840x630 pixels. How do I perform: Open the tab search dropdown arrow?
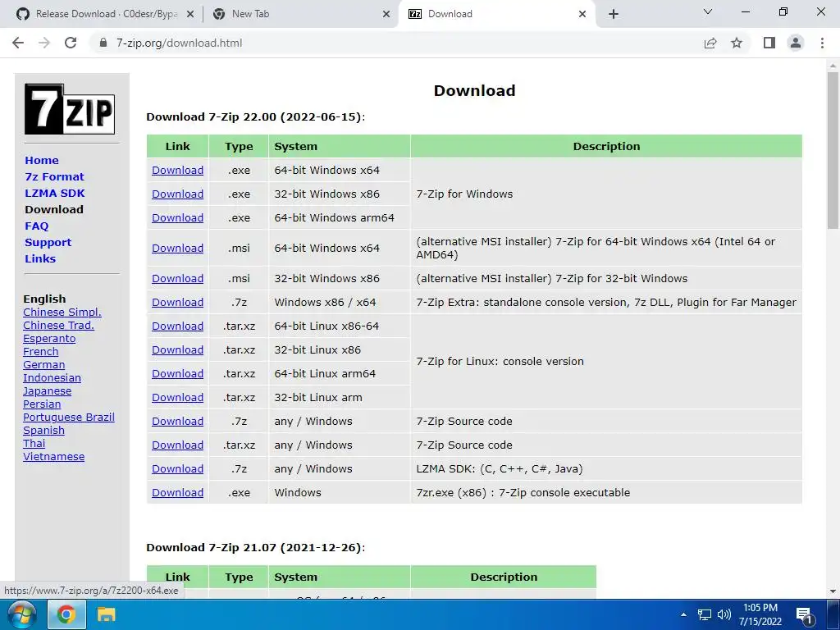708,11
